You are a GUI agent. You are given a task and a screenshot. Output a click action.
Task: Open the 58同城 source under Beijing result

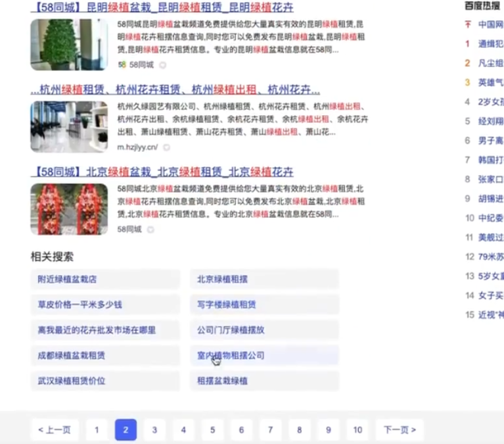129,230
